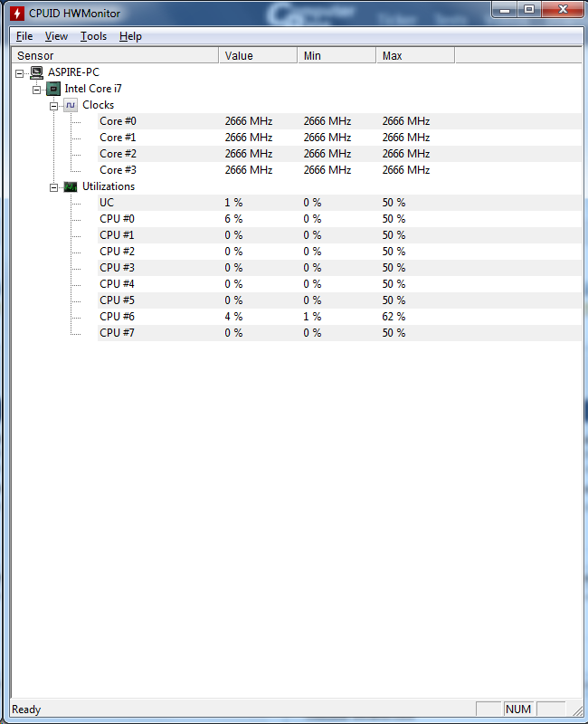Click CPU #6 value 4 %

pos(233,317)
